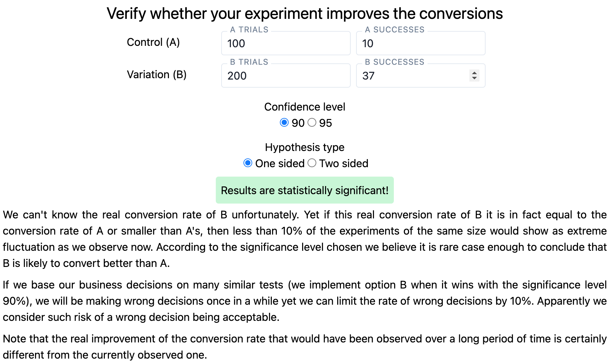
Task: Select the One sided hypothesis option
Action: coord(248,163)
